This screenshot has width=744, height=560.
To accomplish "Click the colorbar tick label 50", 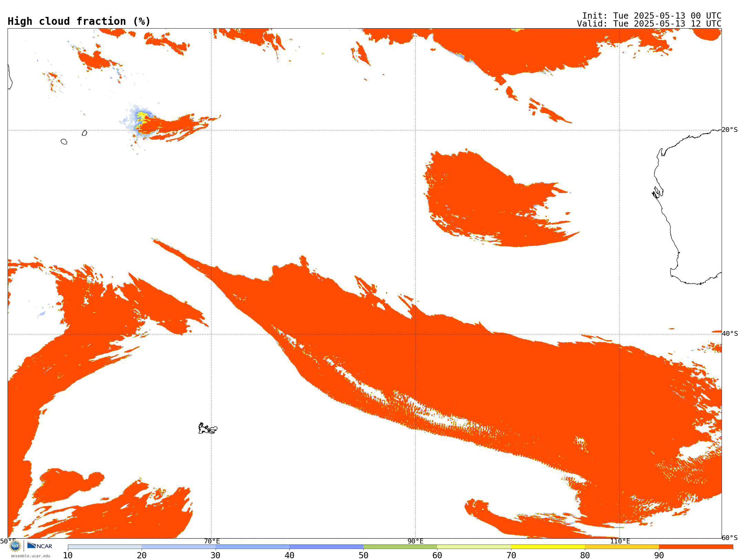I will pyautogui.click(x=363, y=555).
